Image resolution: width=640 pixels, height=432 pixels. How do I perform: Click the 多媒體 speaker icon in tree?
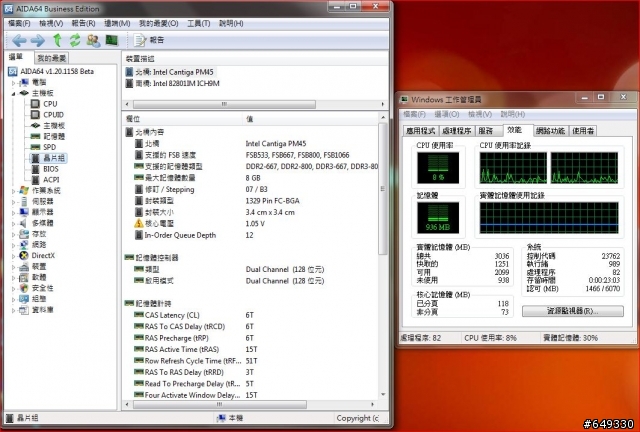tap(24, 223)
